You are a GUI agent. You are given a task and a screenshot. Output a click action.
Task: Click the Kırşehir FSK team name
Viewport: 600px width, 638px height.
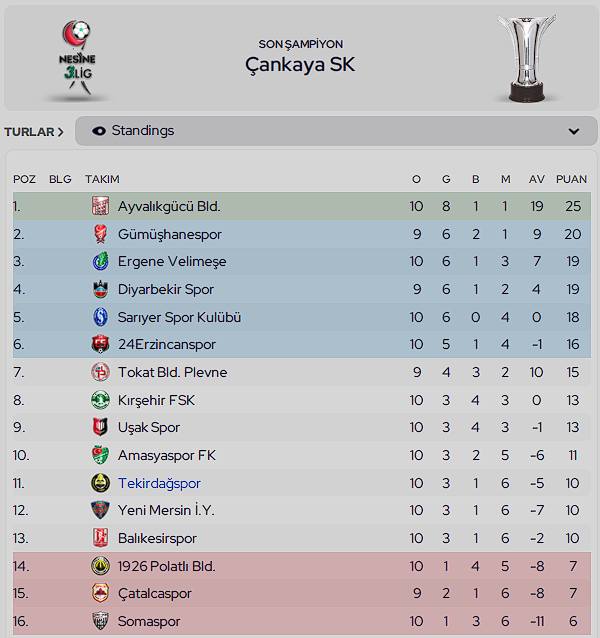[156, 400]
